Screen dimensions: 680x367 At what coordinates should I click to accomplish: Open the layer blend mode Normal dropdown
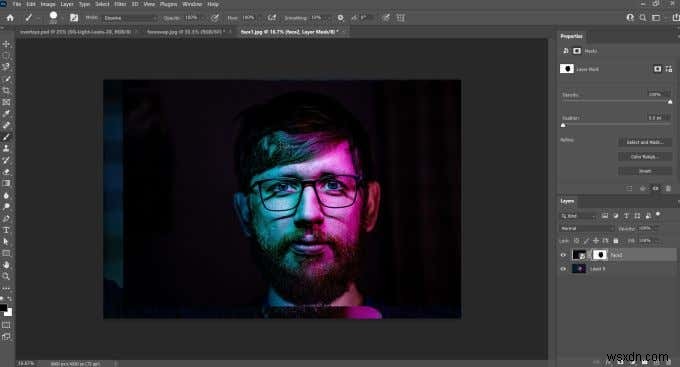click(x=587, y=228)
